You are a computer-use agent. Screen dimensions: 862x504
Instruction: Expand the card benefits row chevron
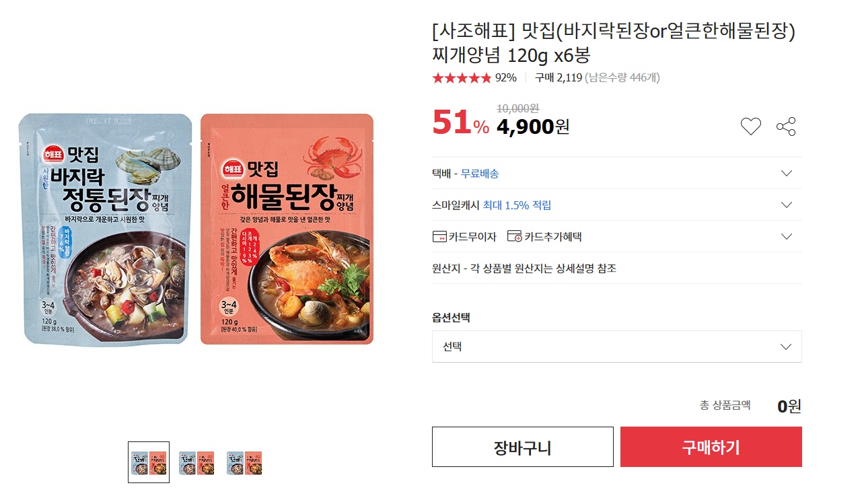tap(786, 236)
